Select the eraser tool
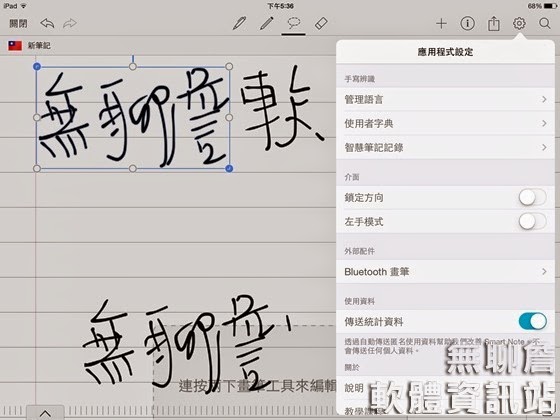560x420 pixels. [x=321, y=24]
